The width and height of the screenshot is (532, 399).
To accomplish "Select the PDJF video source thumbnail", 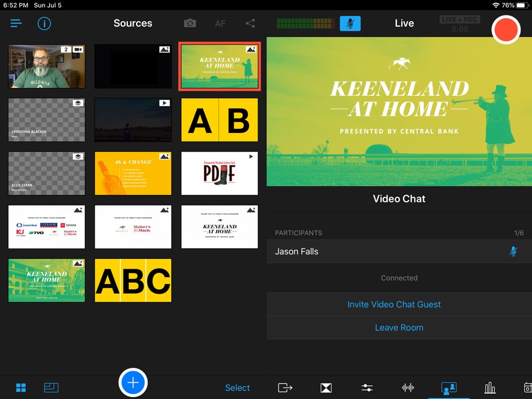I will click(x=220, y=173).
